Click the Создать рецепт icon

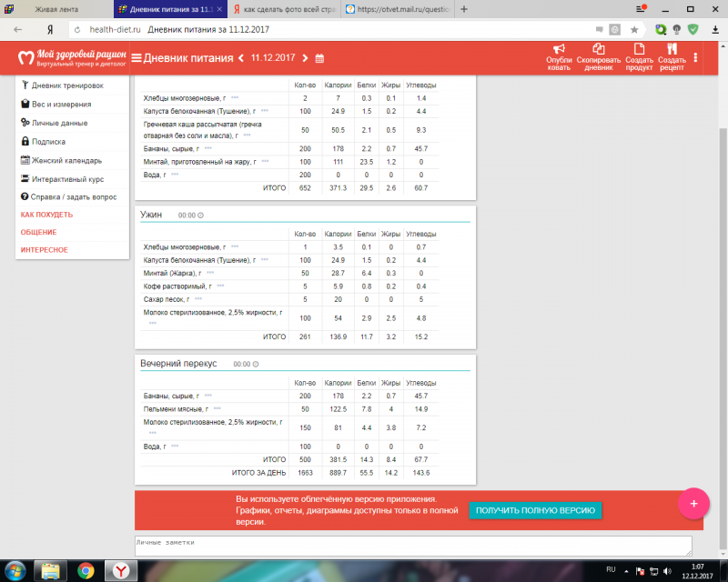tap(672, 49)
